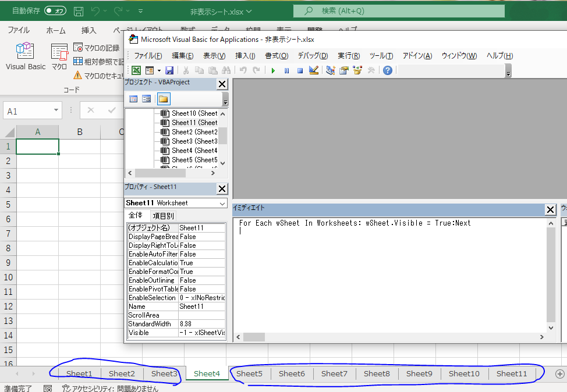Click the View Object icon in project pane
Screen dimensions: 567x392
[x=147, y=99]
